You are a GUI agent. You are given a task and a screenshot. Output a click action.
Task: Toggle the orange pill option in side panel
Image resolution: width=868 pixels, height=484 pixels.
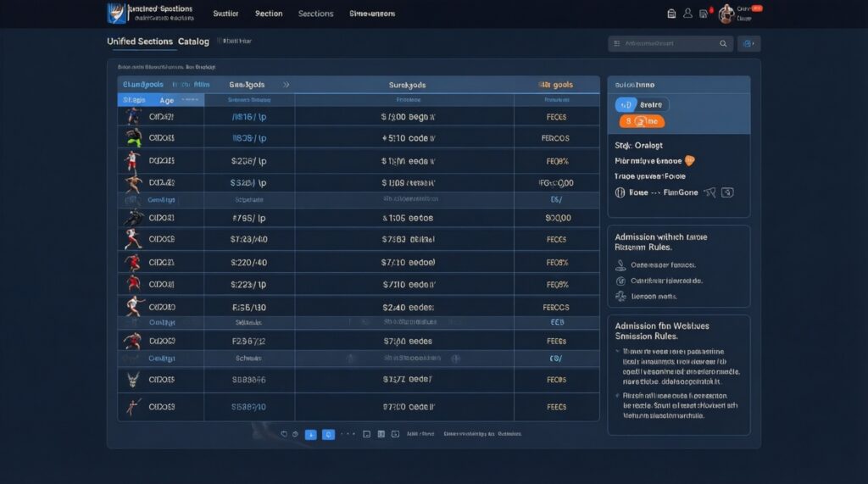point(640,121)
